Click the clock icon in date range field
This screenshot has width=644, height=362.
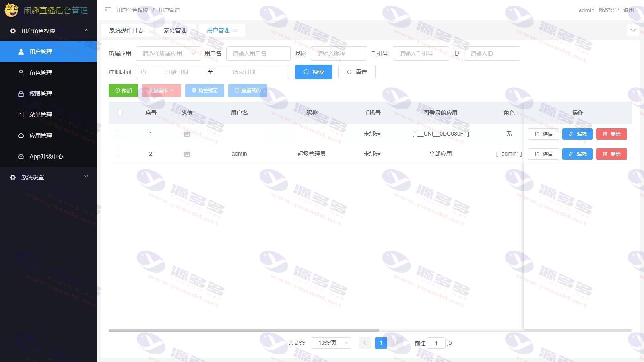pos(143,72)
